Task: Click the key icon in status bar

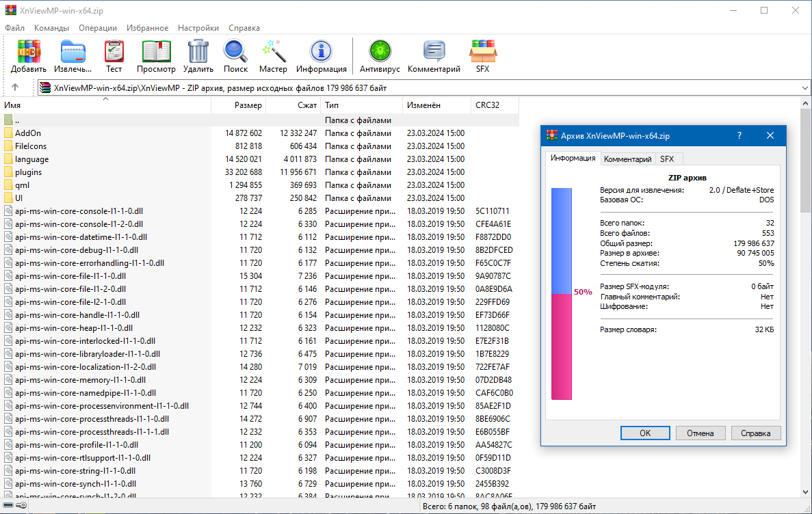Action: pyautogui.click(x=21, y=505)
